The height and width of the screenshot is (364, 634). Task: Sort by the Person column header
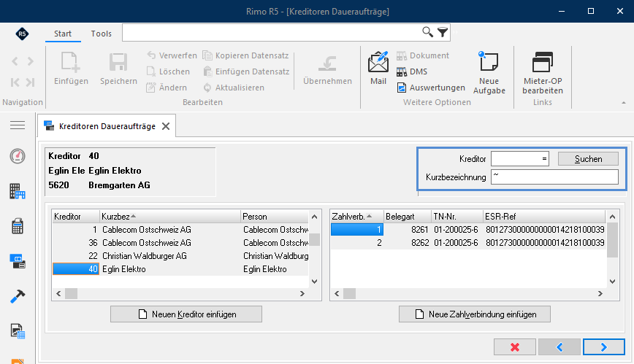tap(275, 217)
